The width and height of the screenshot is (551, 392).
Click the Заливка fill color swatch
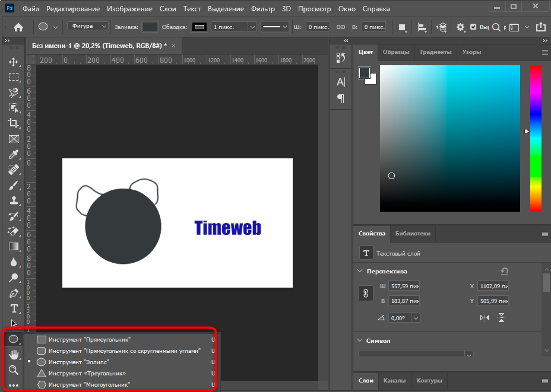point(150,27)
